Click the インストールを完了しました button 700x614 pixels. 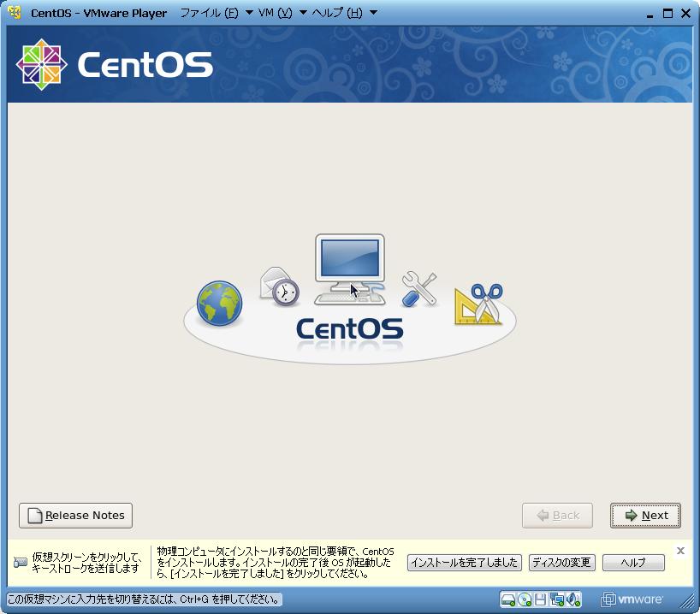pos(465,563)
